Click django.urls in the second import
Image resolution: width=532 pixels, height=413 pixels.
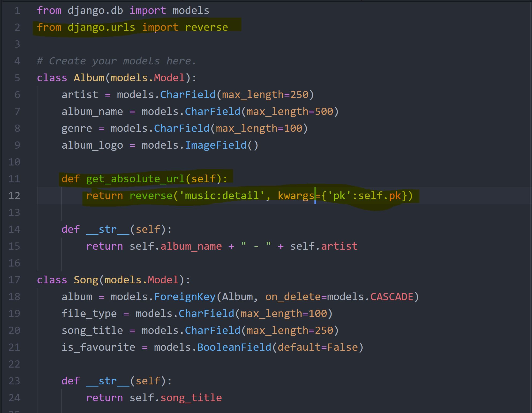(101, 27)
